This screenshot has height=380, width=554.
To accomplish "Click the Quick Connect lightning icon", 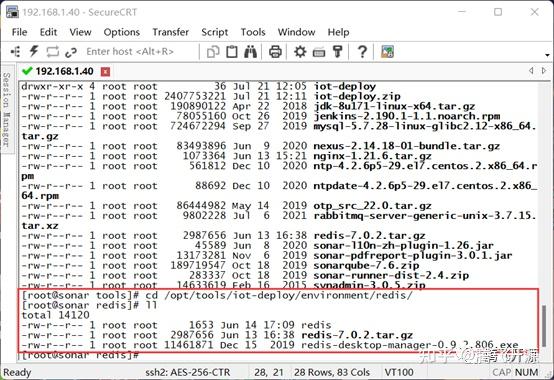I will 34,52.
